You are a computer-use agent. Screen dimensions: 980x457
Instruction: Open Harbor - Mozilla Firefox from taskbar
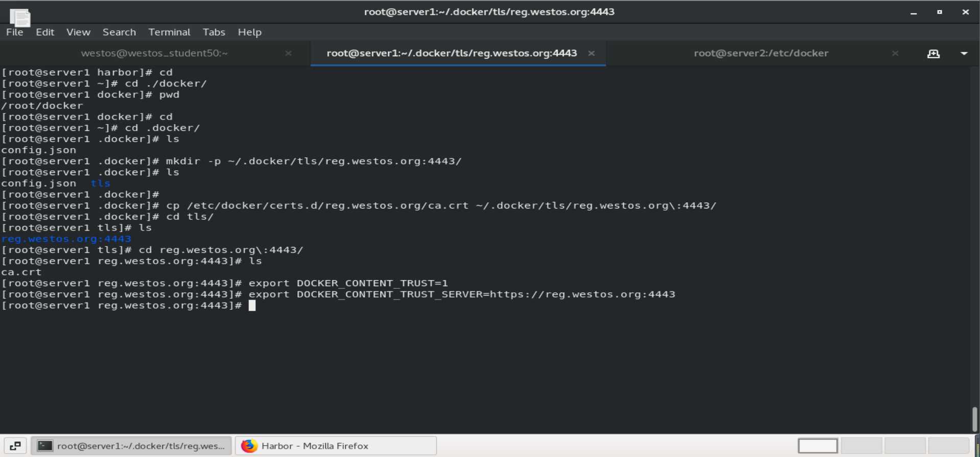(336, 446)
